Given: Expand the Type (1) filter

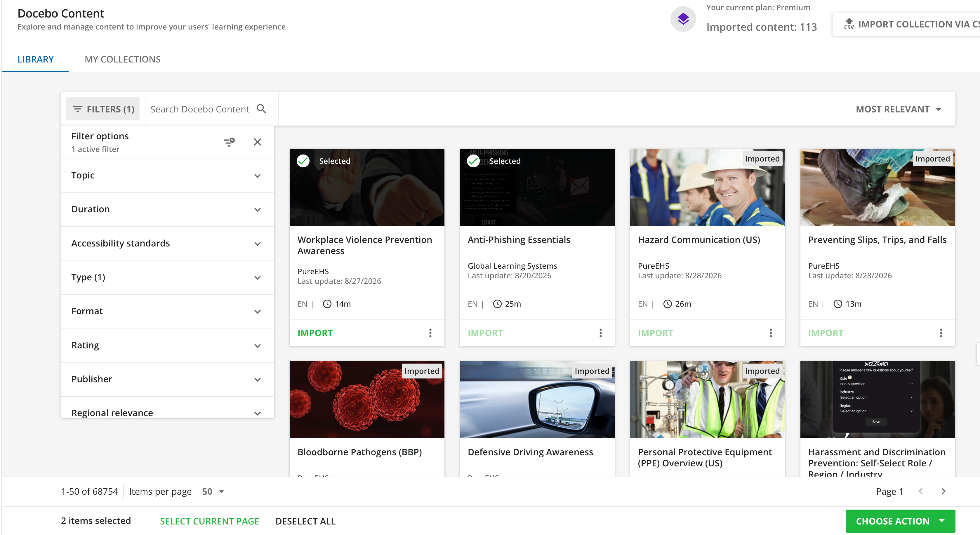Looking at the screenshot, I should [x=167, y=277].
